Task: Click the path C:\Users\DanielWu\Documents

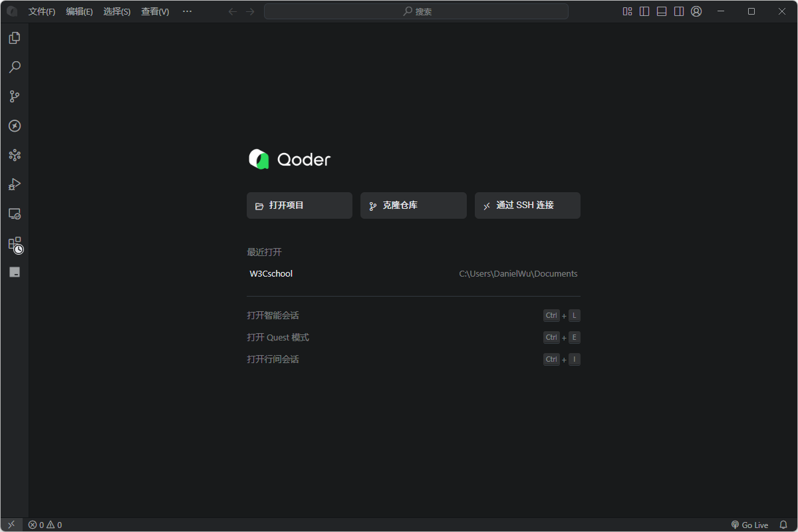Action: click(x=518, y=273)
